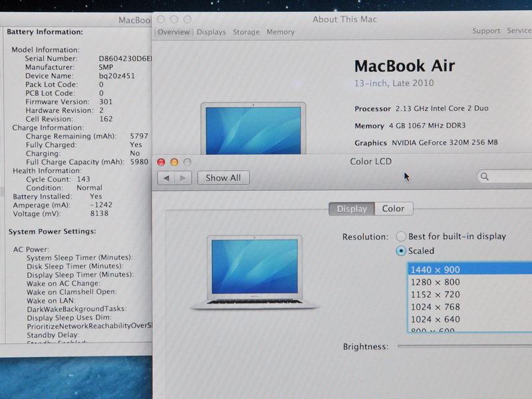This screenshot has height=399, width=532.
Task: Click the 'System Power Settings:' heading
Action: coord(53,231)
